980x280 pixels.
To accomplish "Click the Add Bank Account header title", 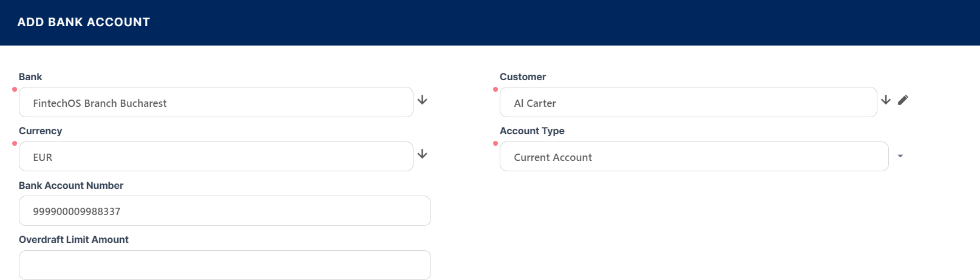I will 84,22.
